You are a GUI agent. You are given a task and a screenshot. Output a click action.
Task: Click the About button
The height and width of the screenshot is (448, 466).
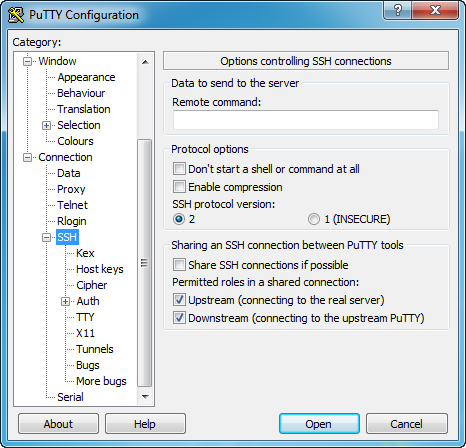pyautogui.click(x=58, y=424)
